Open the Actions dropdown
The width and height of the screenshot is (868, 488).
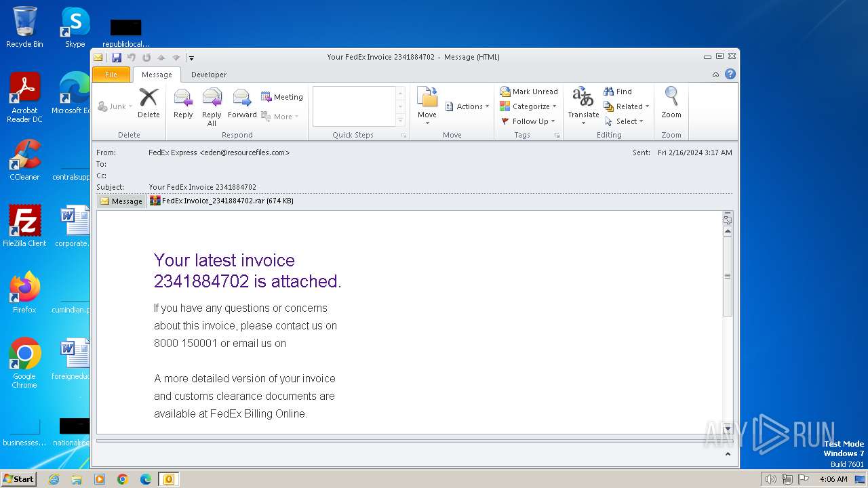point(467,106)
